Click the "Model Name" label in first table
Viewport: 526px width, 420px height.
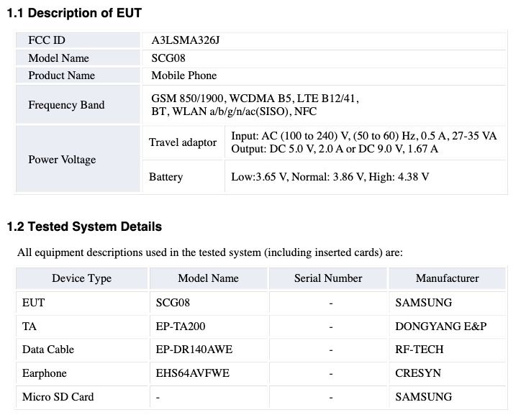point(59,58)
